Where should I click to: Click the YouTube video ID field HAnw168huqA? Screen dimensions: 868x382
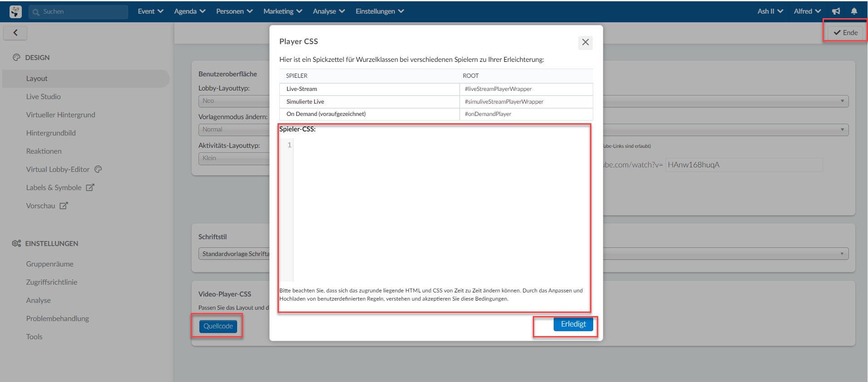[x=744, y=165]
